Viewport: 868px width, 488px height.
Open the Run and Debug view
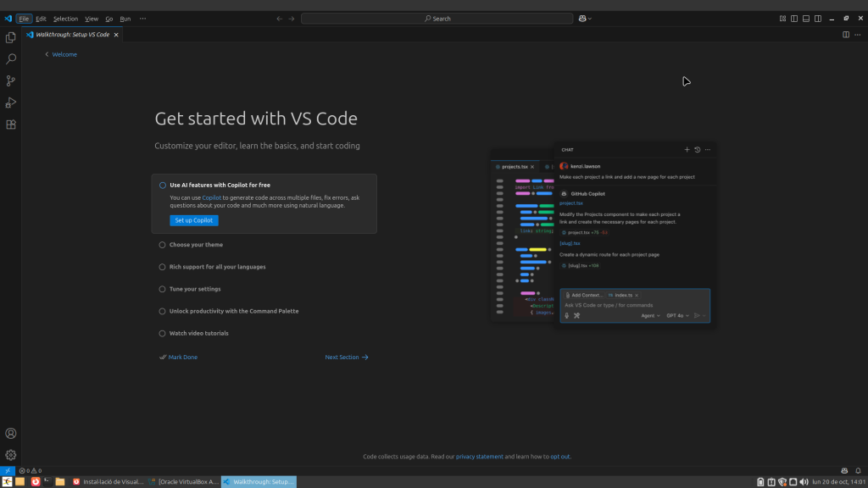(x=11, y=103)
